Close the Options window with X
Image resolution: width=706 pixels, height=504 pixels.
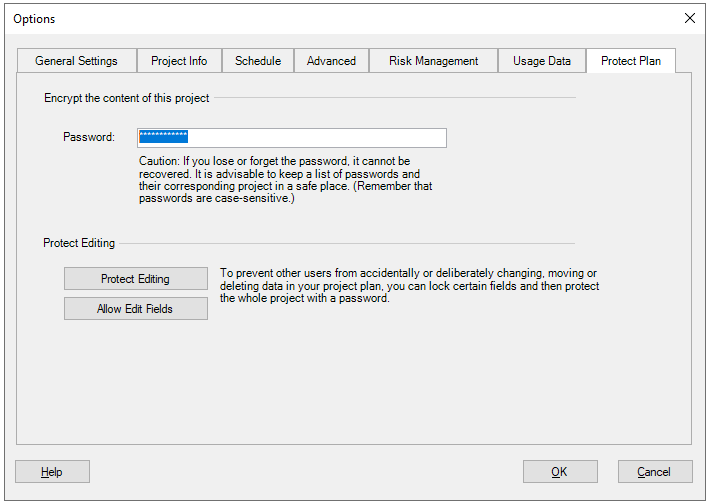pyautogui.click(x=689, y=18)
